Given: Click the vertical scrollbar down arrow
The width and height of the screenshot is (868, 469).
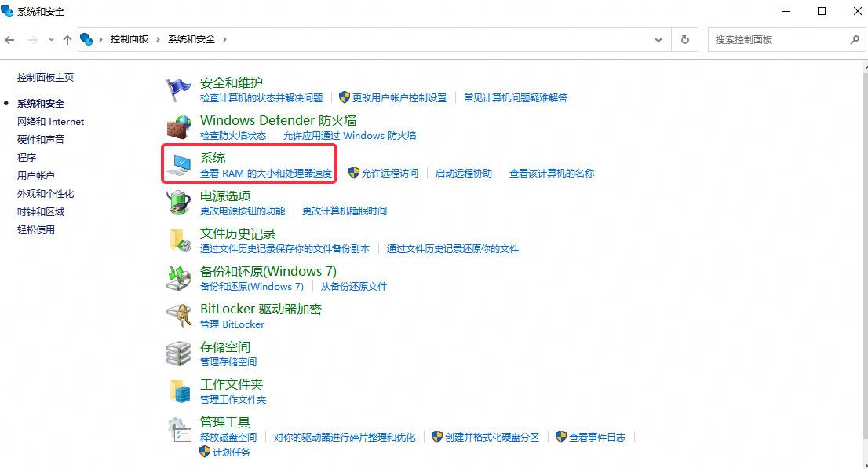Looking at the screenshot, I should point(865,464).
